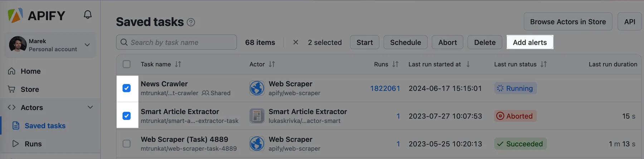
Task: Click the Add alerts button
Action: [x=530, y=42]
